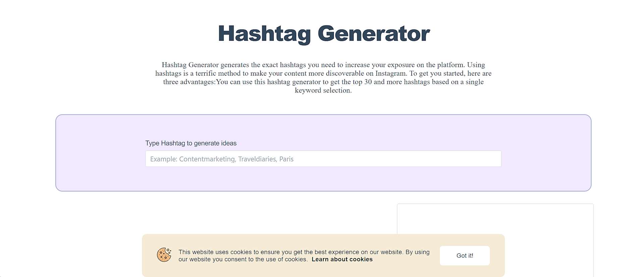
Task: Click the "single" word ending the third description line
Action: (x=474, y=82)
